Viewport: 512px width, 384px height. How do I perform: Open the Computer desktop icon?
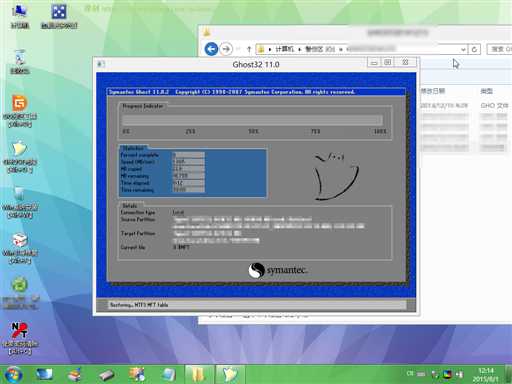click(x=20, y=16)
